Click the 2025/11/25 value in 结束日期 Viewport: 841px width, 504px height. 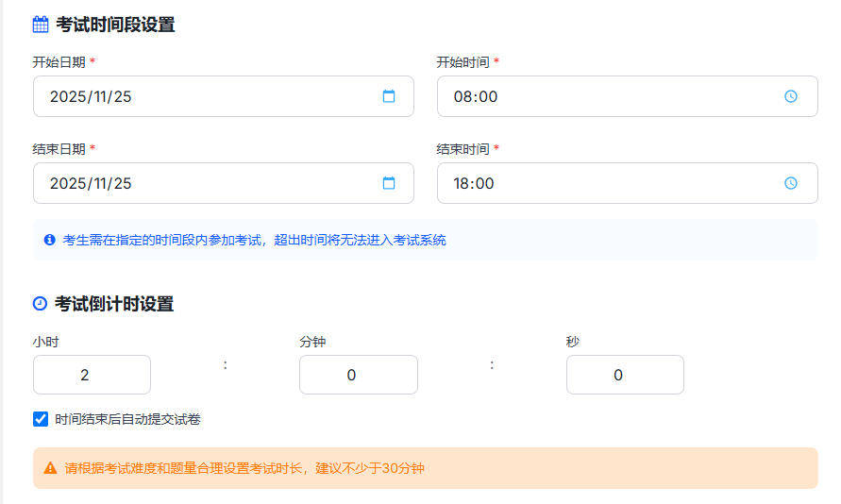click(91, 183)
